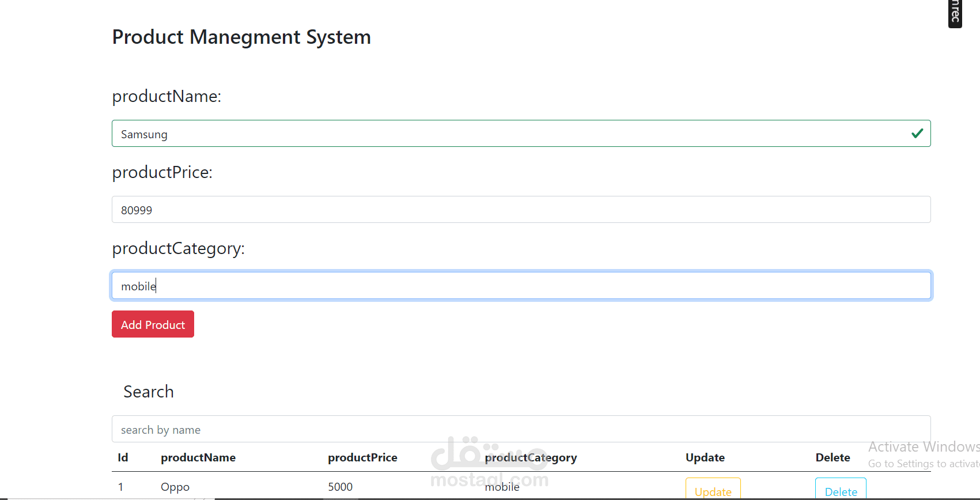Click the productPrice field showing 80999

click(521, 210)
